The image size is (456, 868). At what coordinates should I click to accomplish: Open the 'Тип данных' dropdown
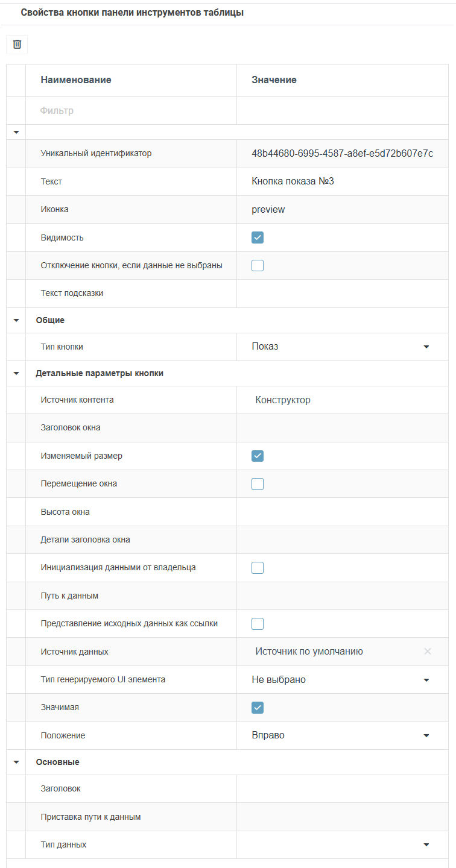(x=426, y=844)
